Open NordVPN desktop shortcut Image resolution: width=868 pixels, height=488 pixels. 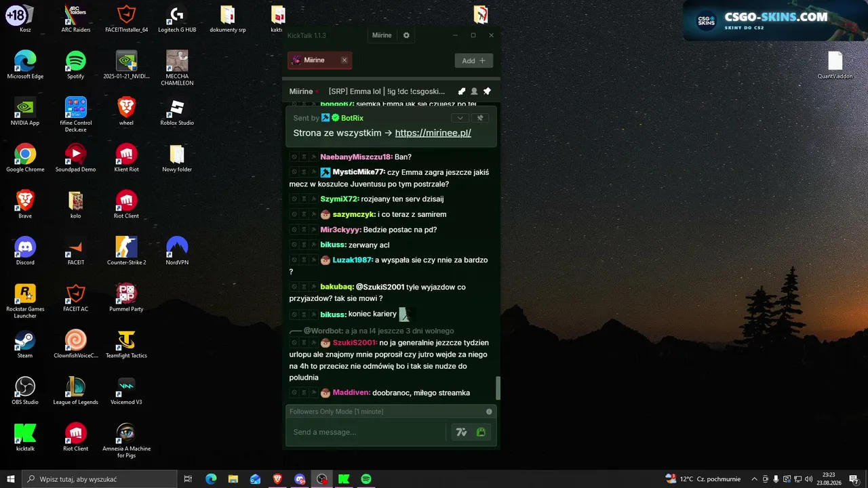pos(177,251)
